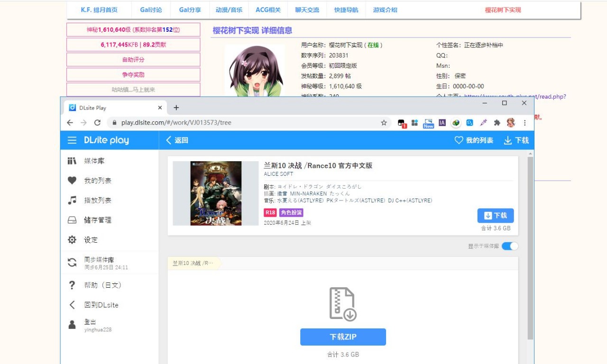Click the 兰斯10 决战 breadcrumb folder

point(193,263)
